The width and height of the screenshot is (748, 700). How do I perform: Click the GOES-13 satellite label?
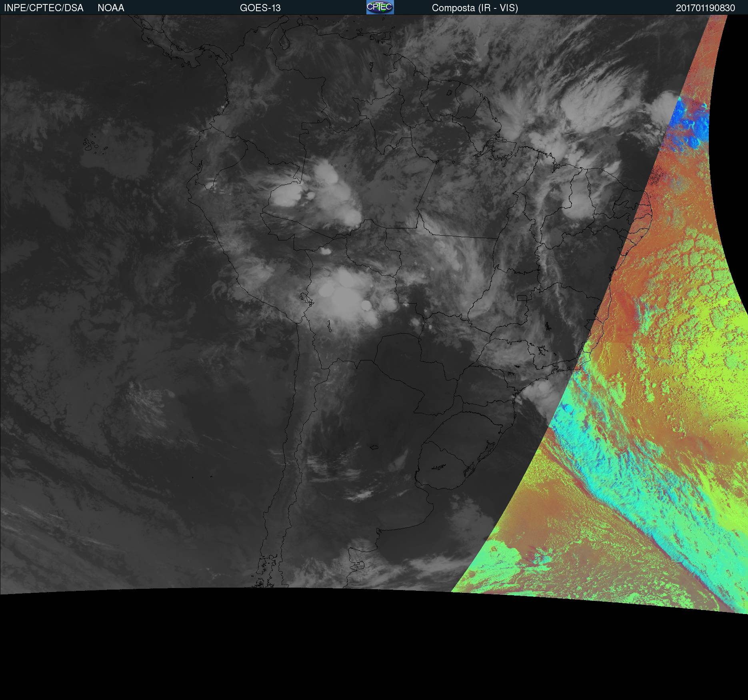pos(260,8)
